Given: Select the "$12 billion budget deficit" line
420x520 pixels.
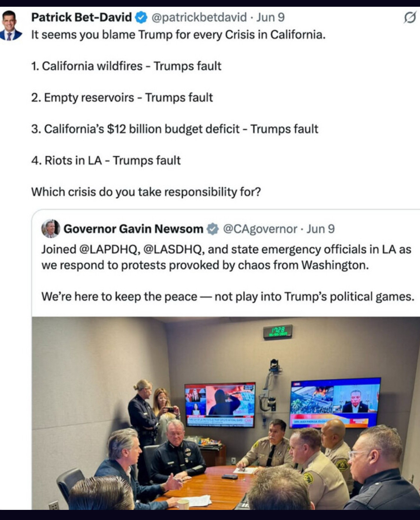Looking at the screenshot, I should [175, 129].
